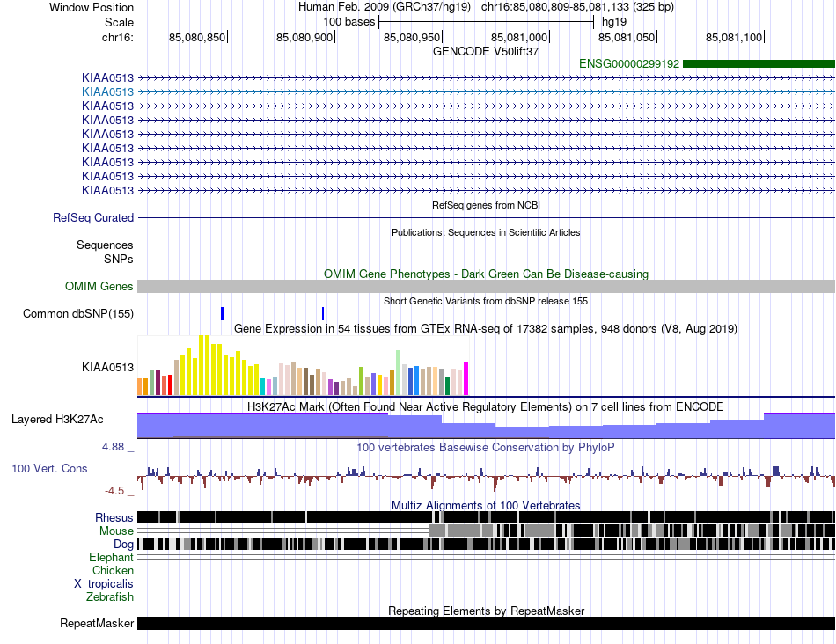The width and height of the screenshot is (836, 644).
Task: Click the black RepeatMasker element bar
Action: [486, 623]
